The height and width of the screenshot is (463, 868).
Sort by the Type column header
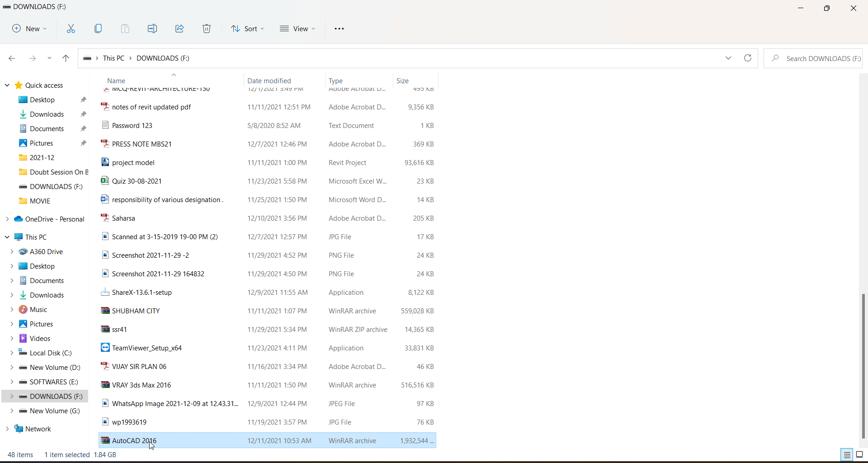tap(335, 81)
